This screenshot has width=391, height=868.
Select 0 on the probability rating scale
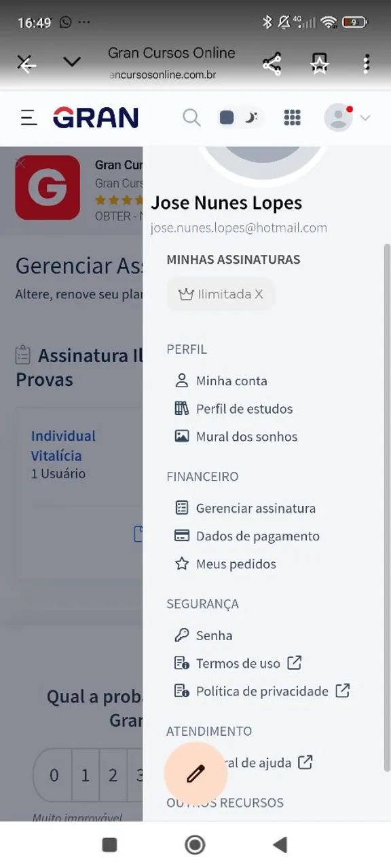pos(53,775)
